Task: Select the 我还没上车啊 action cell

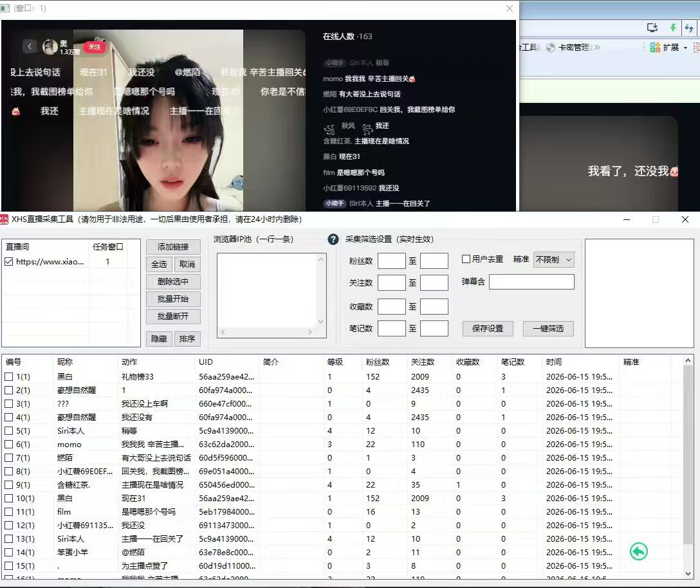Action: point(145,403)
